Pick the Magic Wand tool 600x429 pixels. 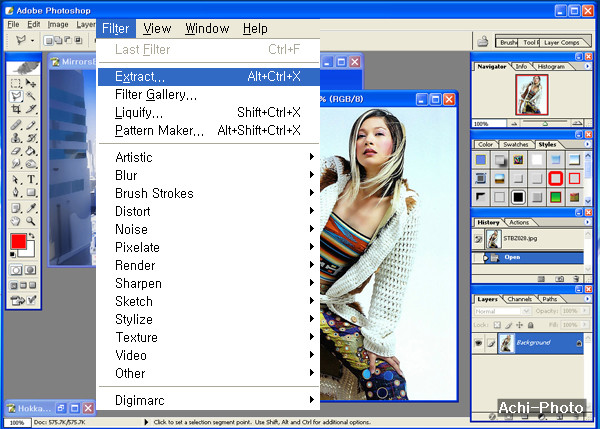(32, 97)
